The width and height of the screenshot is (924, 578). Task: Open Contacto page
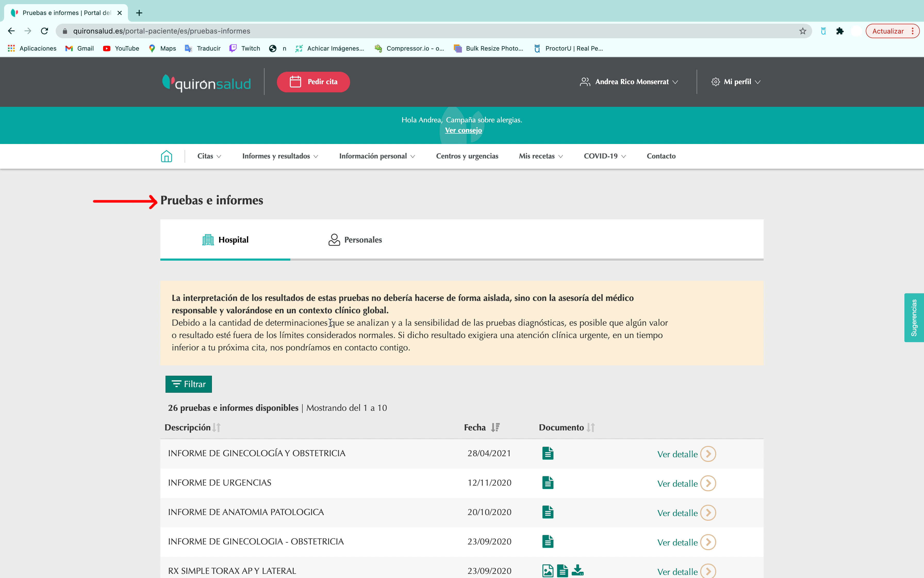(661, 156)
